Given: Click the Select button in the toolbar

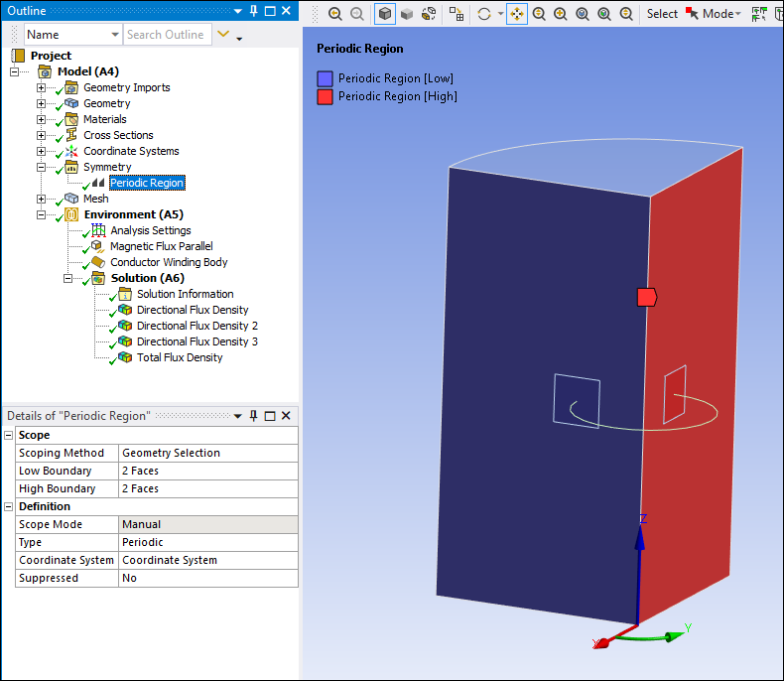Looking at the screenshot, I should [x=662, y=14].
